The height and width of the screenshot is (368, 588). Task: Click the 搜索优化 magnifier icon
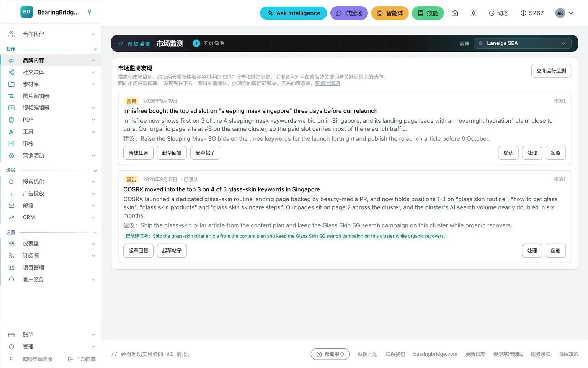tap(11, 182)
